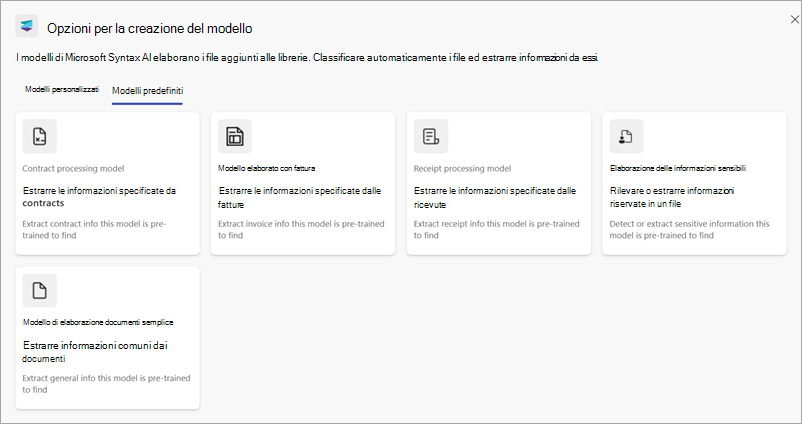
Task: Click 'Extract receipt info' description text
Action: (x=497, y=230)
